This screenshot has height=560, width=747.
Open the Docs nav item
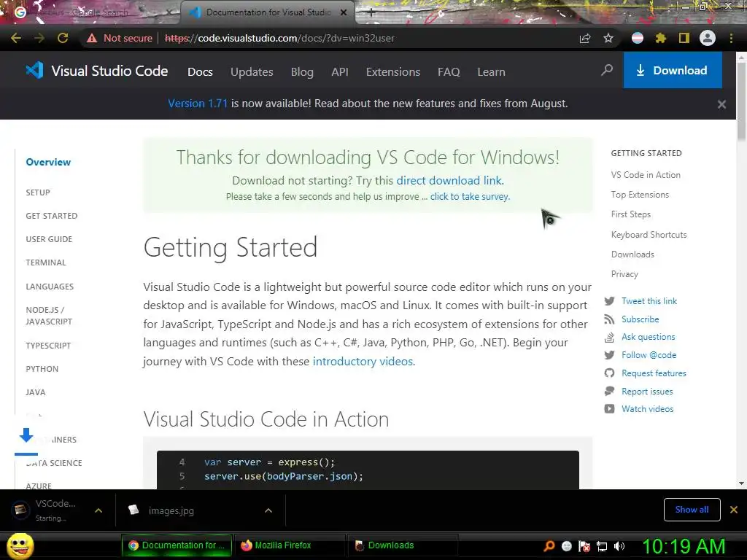pyautogui.click(x=200, y=72)
